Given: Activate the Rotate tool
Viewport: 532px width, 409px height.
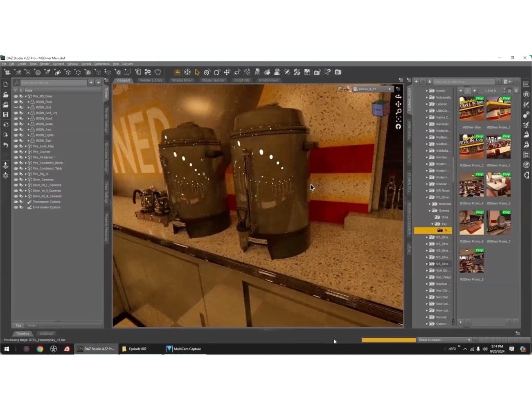Looking at the screenshot, I should point(217,72).
